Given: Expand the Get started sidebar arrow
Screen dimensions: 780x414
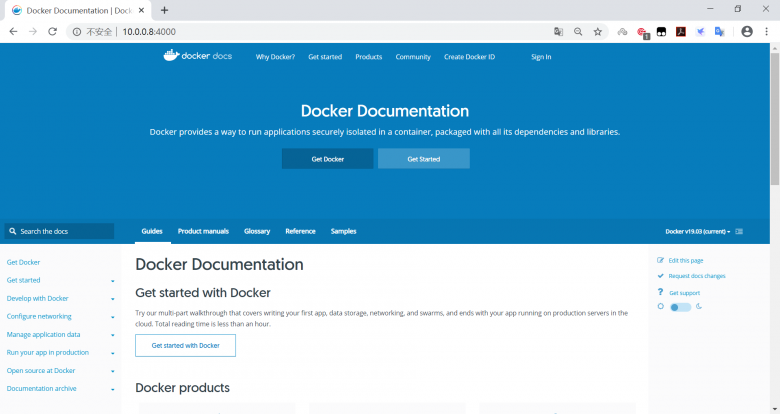Looking at the screenshot, I should 113,281.
